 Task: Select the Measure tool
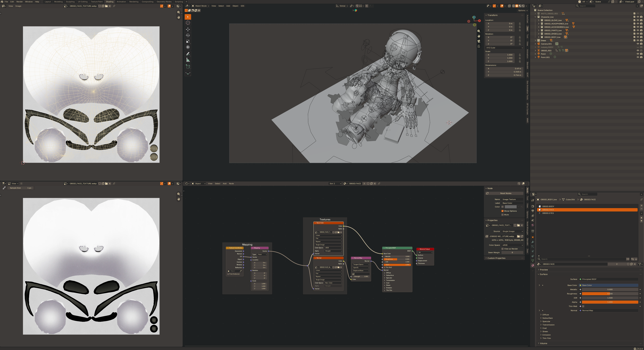coord(188,60)
